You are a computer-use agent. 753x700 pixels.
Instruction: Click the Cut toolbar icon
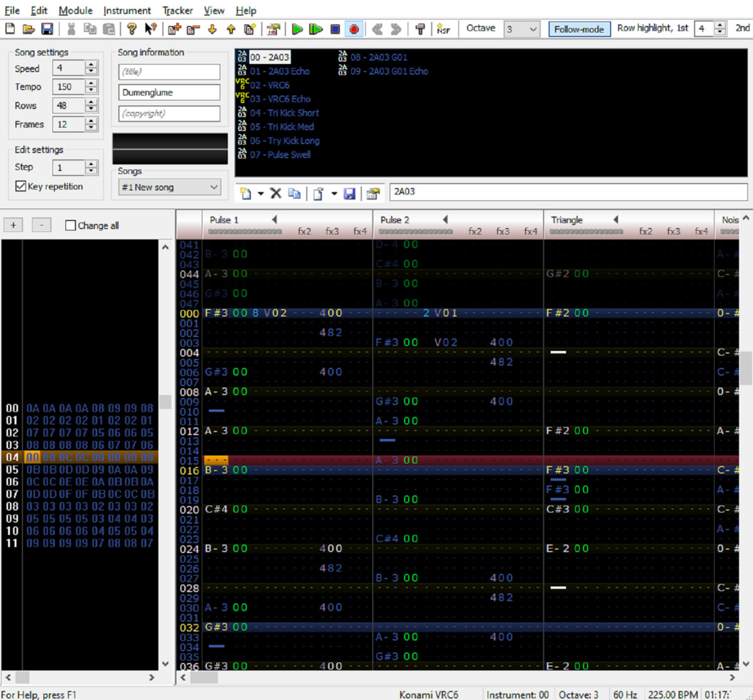pos(71,29)
